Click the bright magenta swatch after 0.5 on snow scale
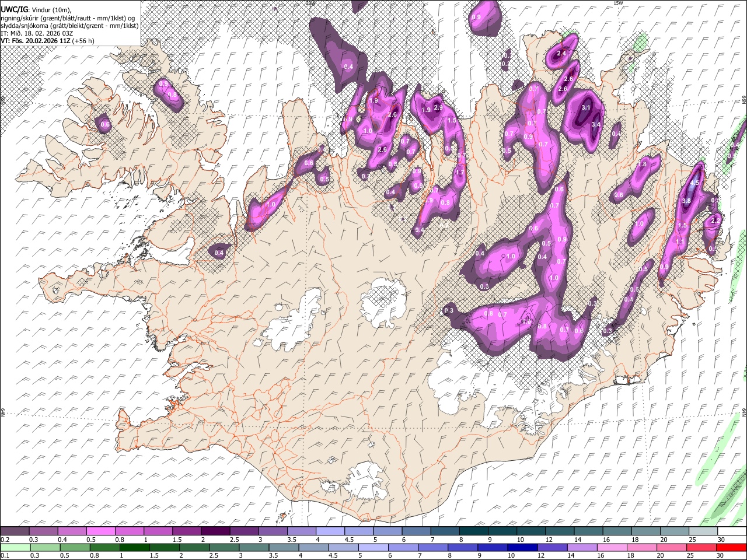This screenshot has width=747, height=560. (101, 531)
